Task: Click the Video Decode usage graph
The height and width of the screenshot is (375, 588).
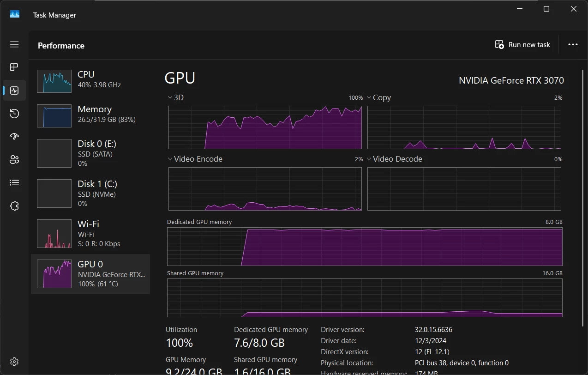Action: coord(464,189)
